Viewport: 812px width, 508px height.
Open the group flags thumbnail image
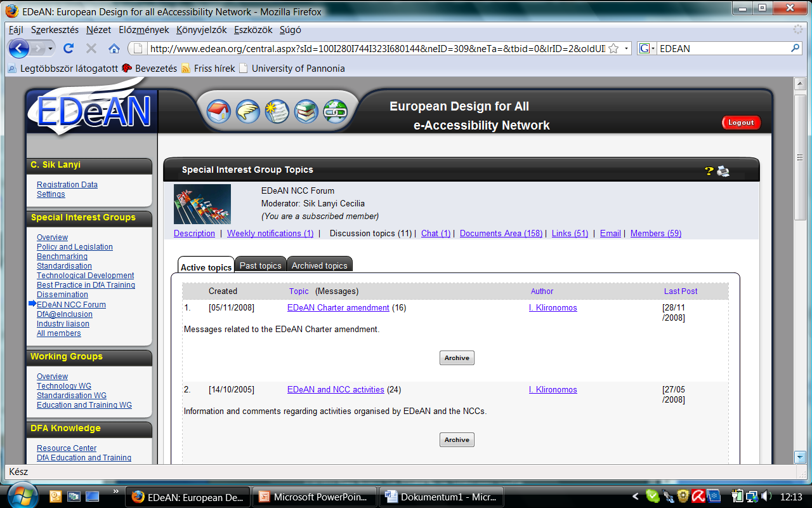(202, 204)
